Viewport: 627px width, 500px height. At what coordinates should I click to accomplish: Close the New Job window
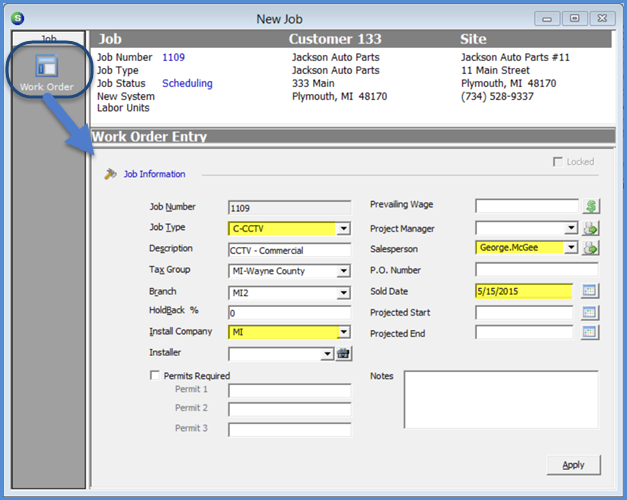[602, 18]
